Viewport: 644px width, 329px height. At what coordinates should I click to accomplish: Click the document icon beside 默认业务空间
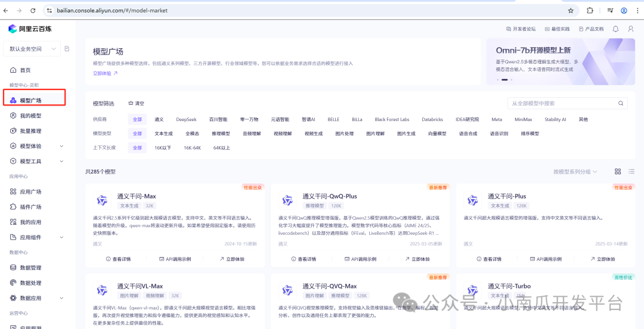[67, 48]
